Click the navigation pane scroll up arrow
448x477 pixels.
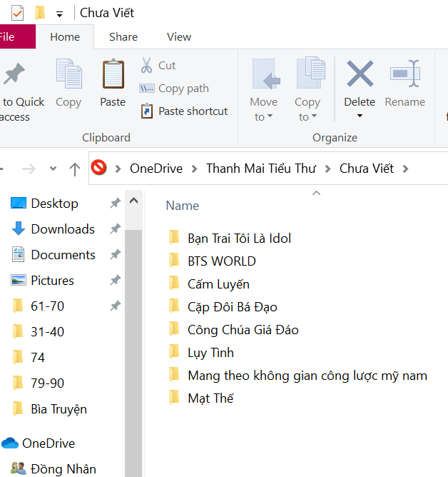pyautogui.click(x=133, y=201)
